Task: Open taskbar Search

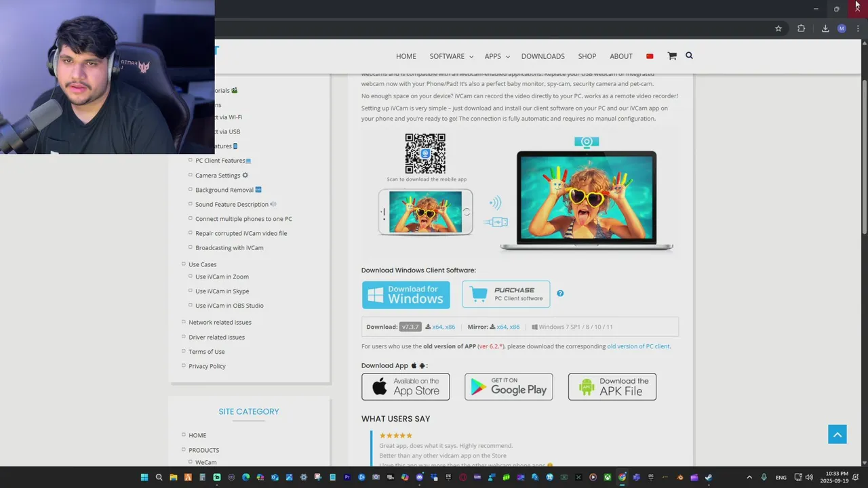Action: pos(159,477)
